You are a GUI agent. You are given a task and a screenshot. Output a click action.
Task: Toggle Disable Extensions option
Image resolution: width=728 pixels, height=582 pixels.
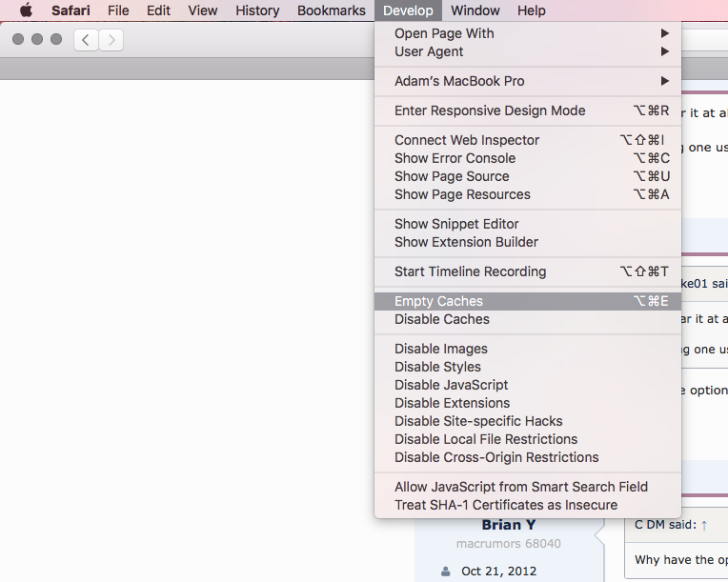pyautogui.click(x=528, y=403)
